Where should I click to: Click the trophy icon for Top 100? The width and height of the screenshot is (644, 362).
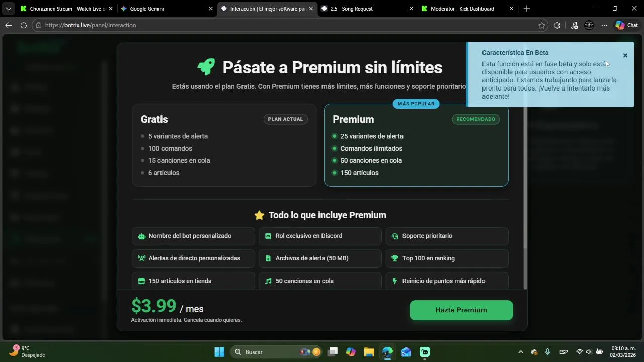coord(395,258)
